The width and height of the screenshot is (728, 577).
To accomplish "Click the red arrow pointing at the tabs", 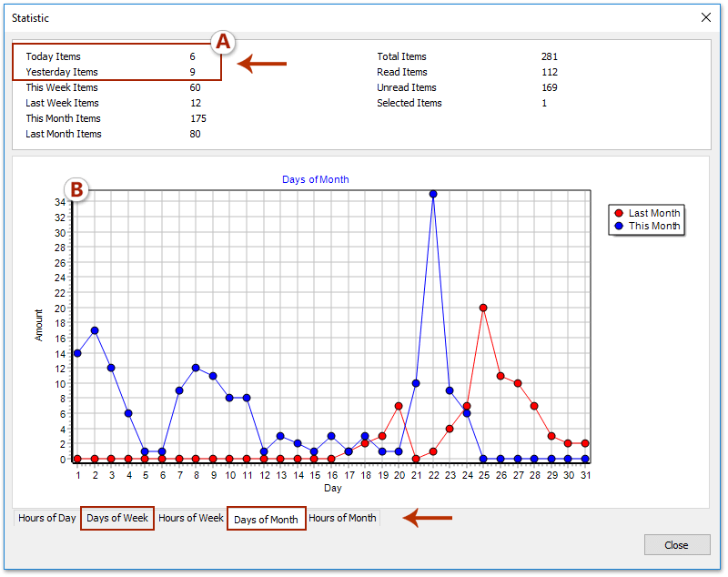I will pos(428,519).
